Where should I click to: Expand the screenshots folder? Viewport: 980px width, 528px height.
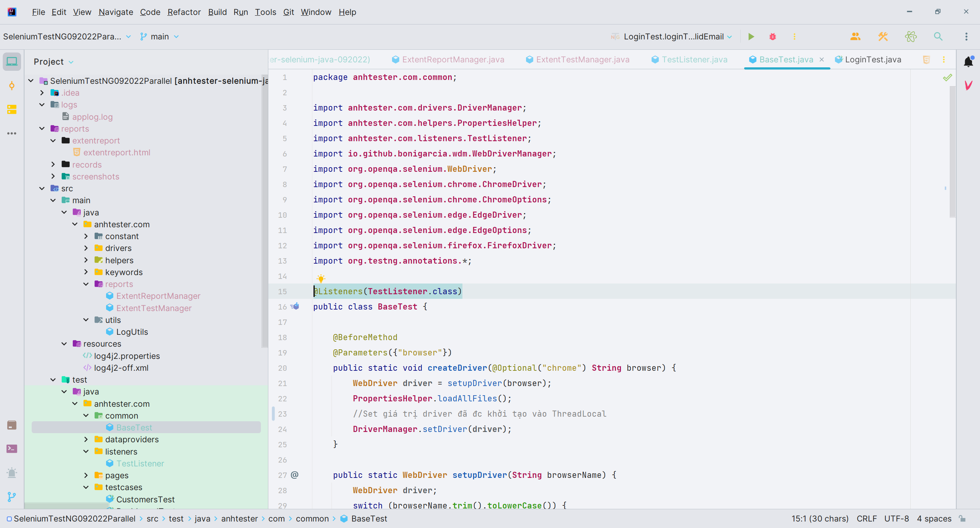(53, 176)
